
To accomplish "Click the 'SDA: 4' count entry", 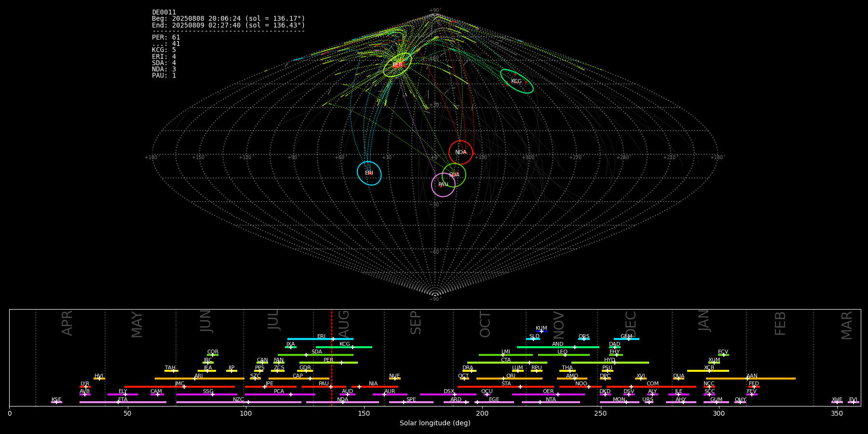I will pos(164,63).
